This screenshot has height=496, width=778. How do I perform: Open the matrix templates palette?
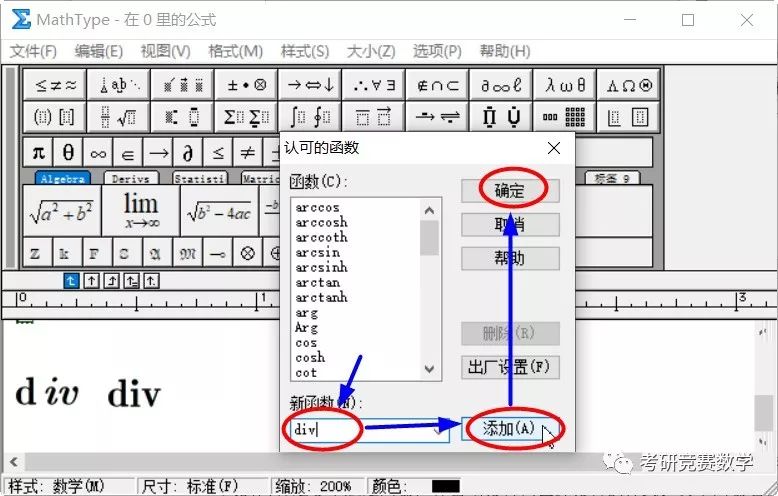pyautogui.click(x=565, y=117)
